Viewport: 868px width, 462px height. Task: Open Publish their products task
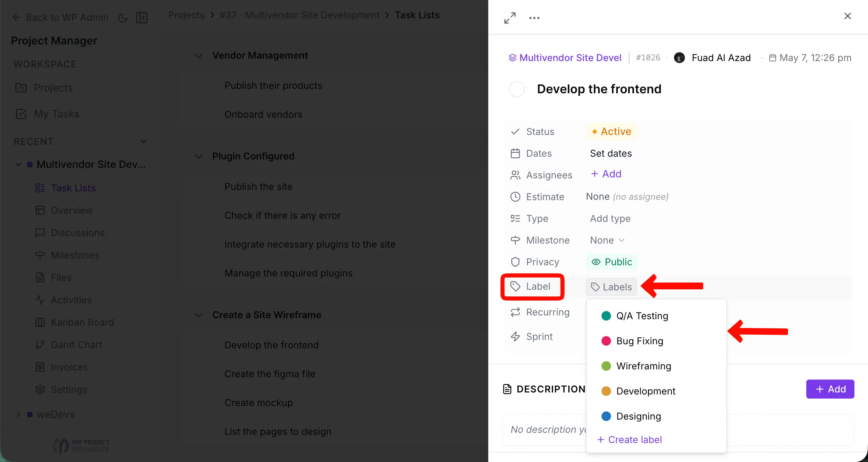pyautogui.click(x=273, y=85)
